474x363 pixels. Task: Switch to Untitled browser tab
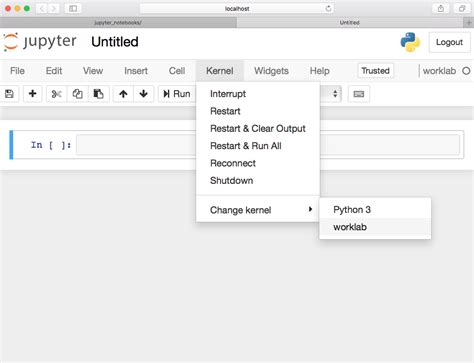coord(349,23)
